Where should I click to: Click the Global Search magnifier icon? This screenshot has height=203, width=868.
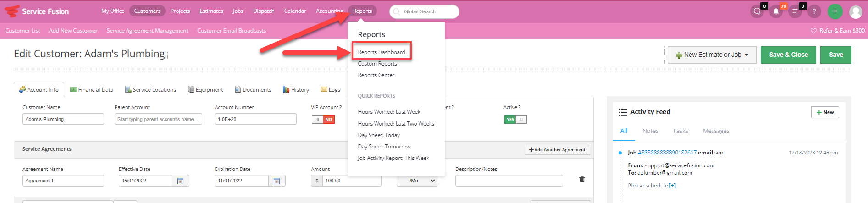point(397,11)
